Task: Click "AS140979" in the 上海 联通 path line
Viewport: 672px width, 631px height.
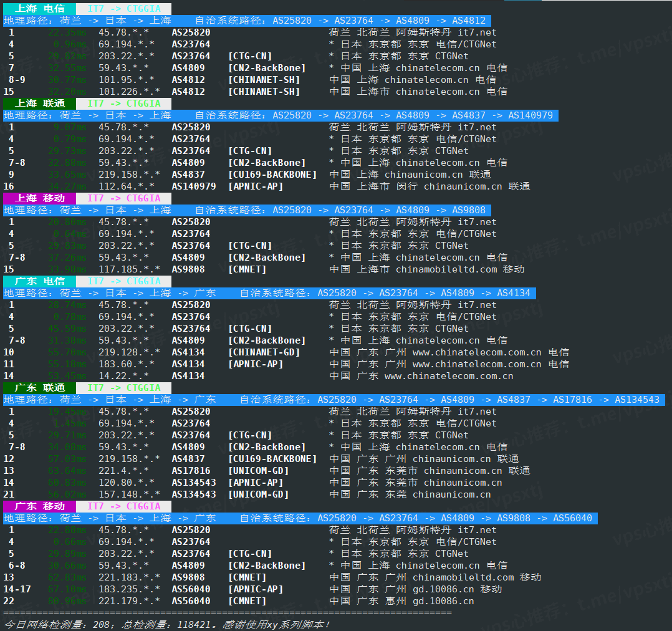Action: [x=530, y=115]
